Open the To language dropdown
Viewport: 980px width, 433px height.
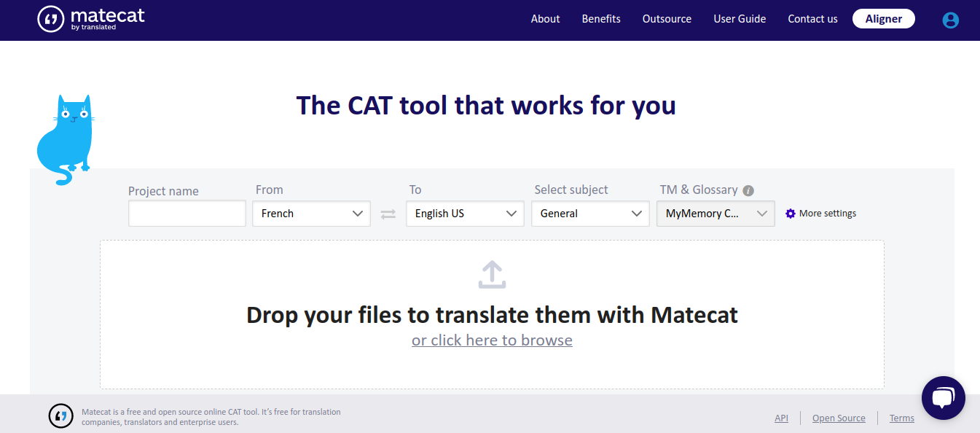coord(465,214)
